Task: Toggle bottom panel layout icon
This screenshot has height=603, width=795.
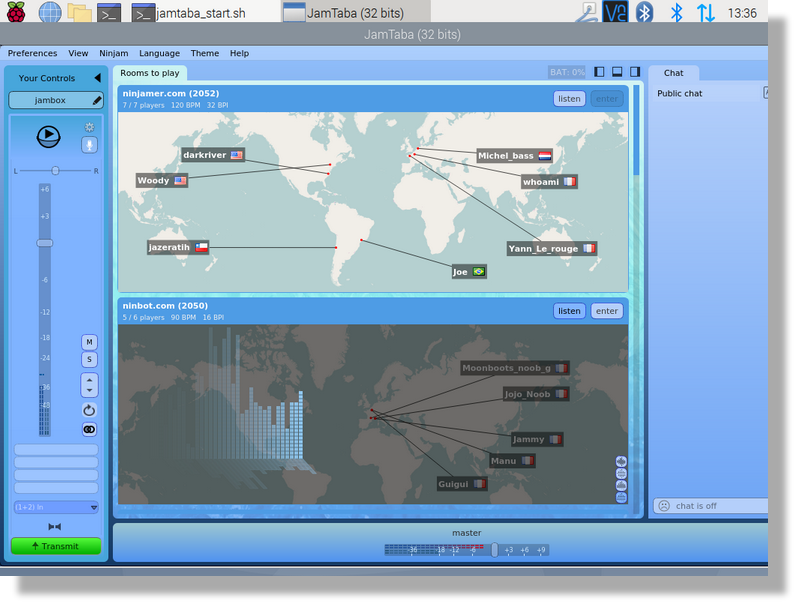Action: pos(617,72)
